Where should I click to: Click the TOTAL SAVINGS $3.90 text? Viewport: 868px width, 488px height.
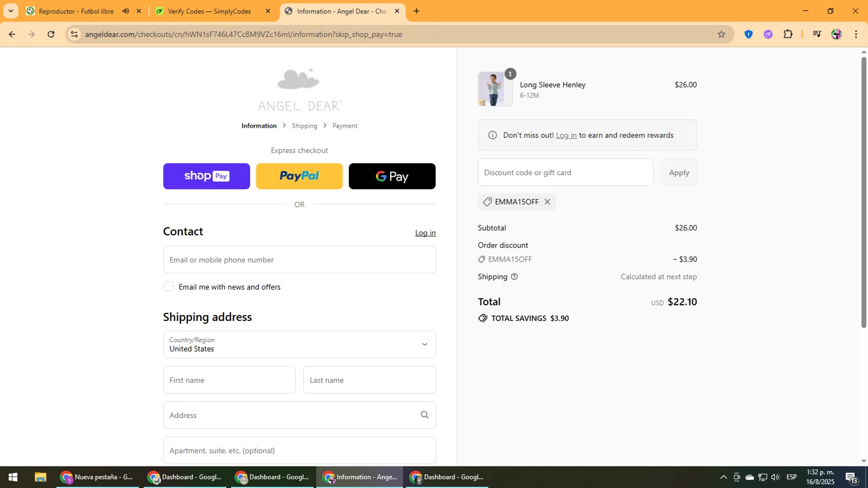[529, 319]
